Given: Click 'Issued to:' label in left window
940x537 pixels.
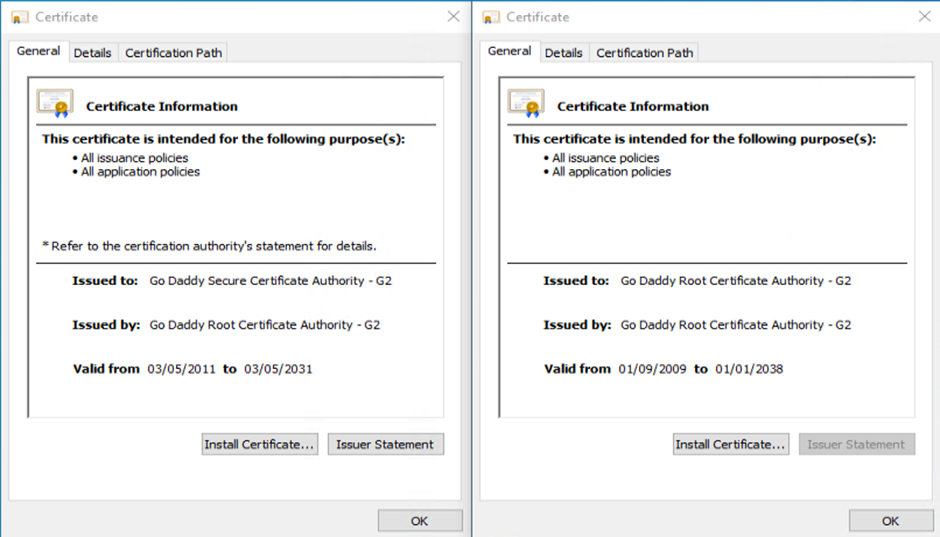Looking at the screenshot, I should point(105,280).
